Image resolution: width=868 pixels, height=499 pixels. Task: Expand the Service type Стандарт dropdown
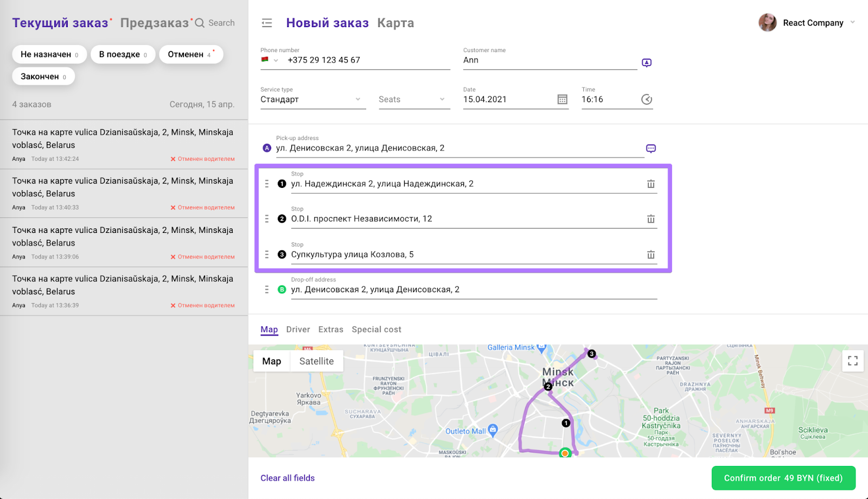(312, 99)
